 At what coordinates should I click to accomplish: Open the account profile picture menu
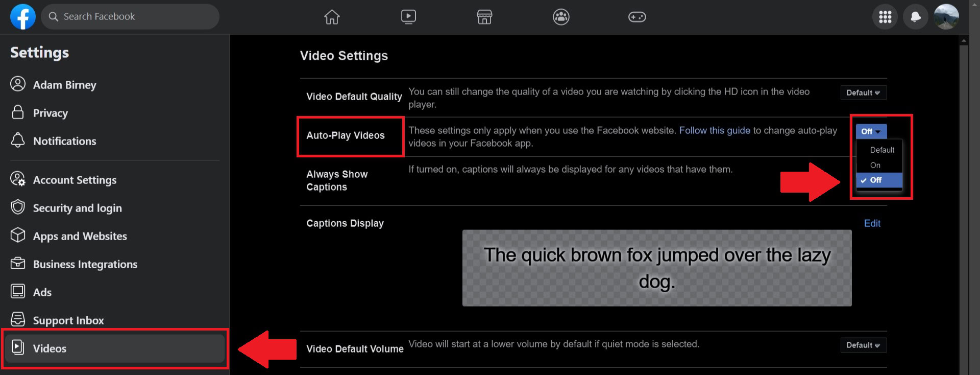pyautogui.click(x=946, y=17)
